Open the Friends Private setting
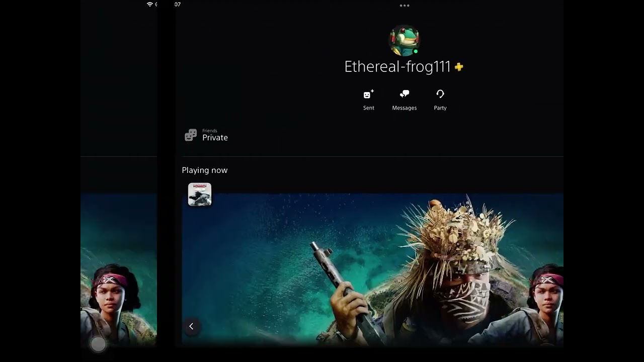 click(x=207, y=135)
